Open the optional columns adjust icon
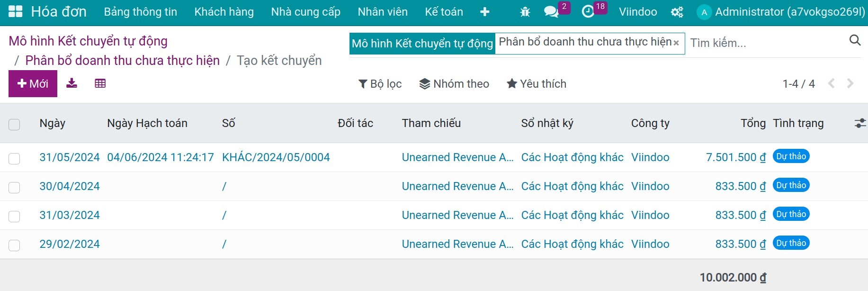Screen dimensions: 868x291 860,124
